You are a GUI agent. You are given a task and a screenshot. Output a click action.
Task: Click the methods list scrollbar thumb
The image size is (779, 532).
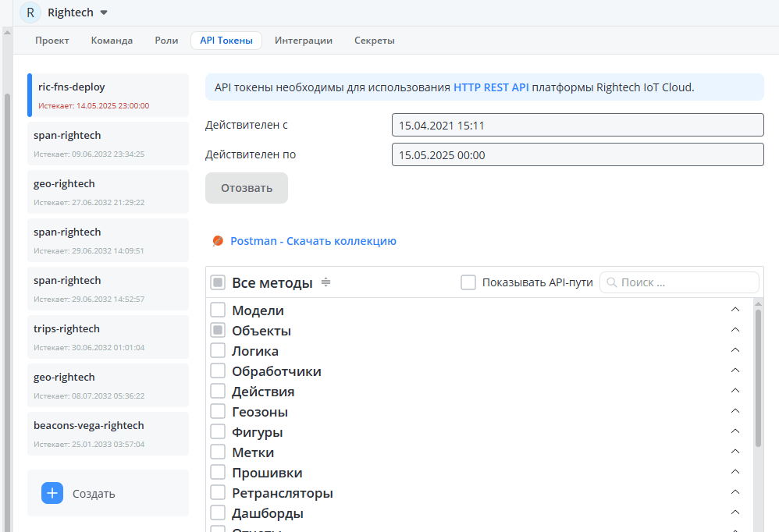(x=758, y=378)
